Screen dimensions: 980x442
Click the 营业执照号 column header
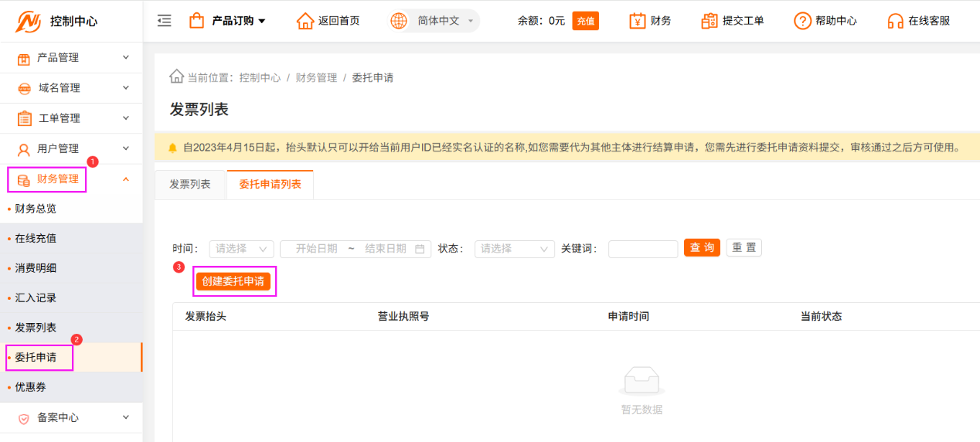click(x=403, y=317)
